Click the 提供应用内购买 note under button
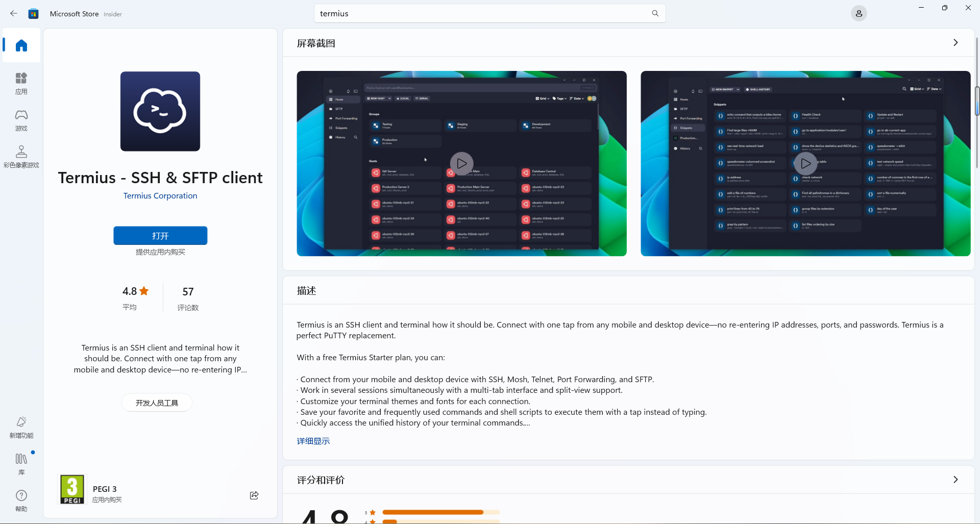This screenshot has height=524, width=980. pyautogui.click(x=160, y=252)
